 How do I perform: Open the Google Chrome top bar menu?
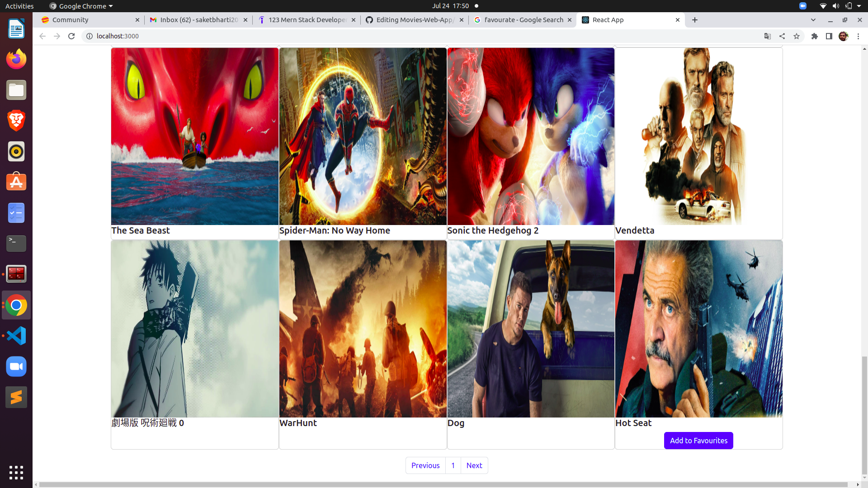(80, 6)
